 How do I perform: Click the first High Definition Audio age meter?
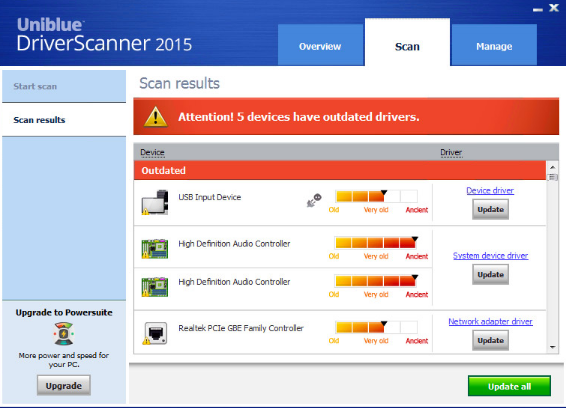click(x=376, y=243)
